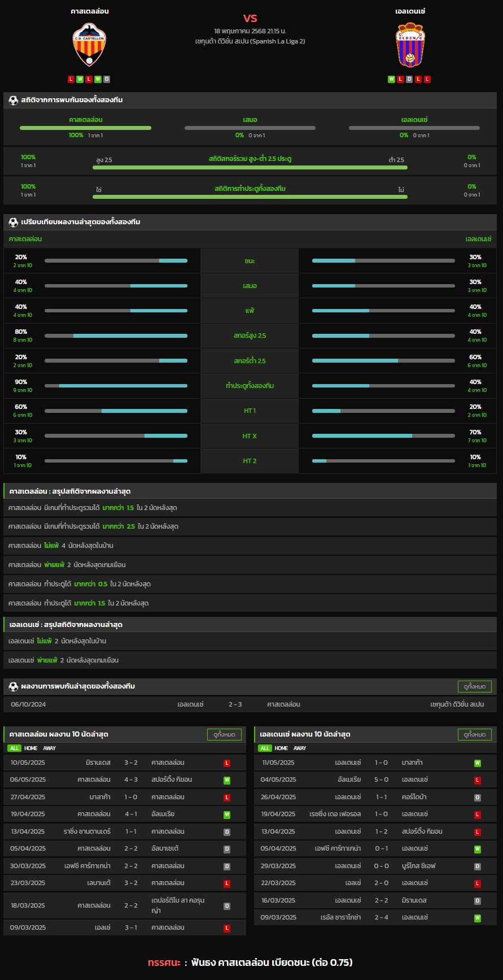Click the match date 18 พฤษภาคม 2568 21:15 น.
Image resolution: width=503 pixels, height=980 pixels.
(x=250, y=31)
